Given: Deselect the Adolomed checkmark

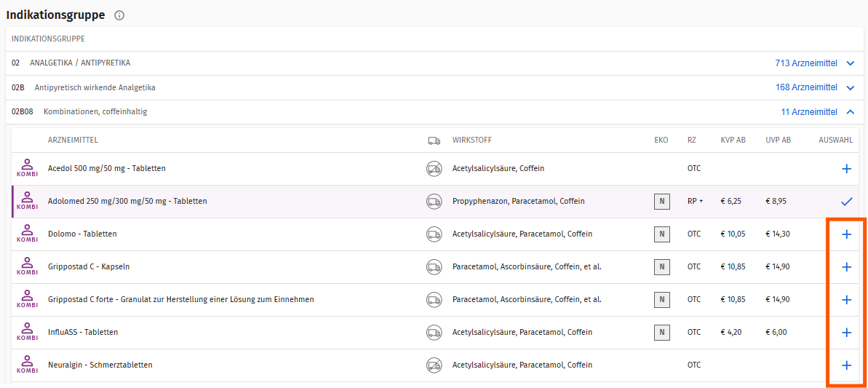Looking at the screenshot, I should pos(846,202).
